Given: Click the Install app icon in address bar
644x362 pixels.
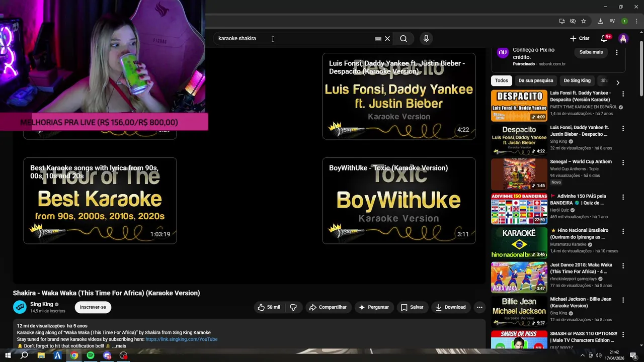Looking at the screenshot, I should coord(562,21).
